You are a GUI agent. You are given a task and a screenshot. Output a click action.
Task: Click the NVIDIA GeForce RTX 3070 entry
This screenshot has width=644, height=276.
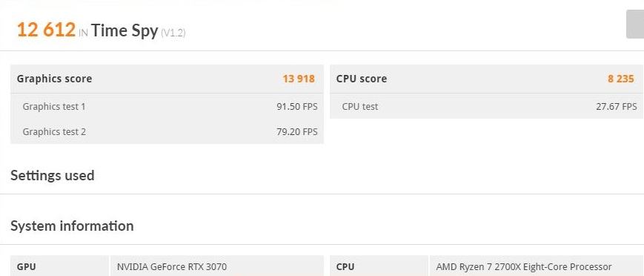[x=172, y=266]
